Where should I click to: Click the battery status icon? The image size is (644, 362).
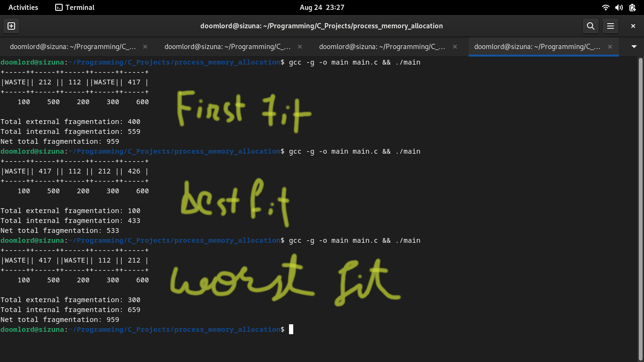(633, 7)
